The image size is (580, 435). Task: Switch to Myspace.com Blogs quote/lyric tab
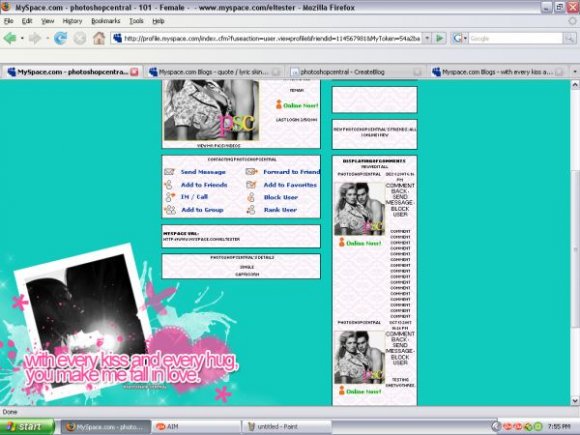pyautogui.click(x=215, y=72)
